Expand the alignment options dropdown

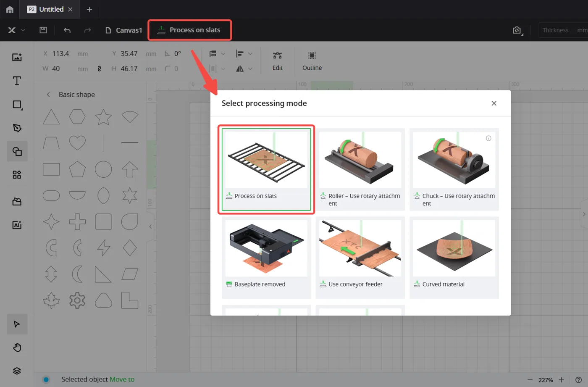[250, 54]
